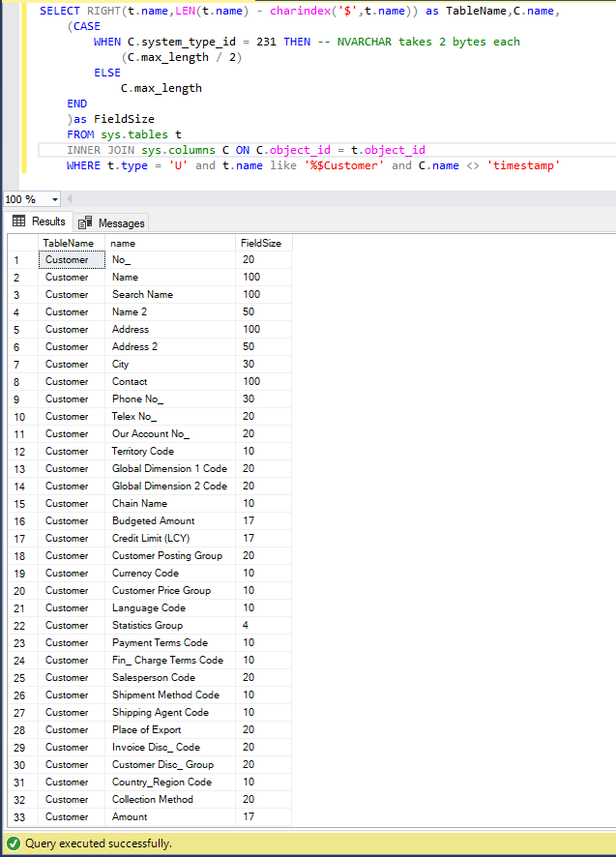The height and width of the screenshot is (857, 616).
Task: Click the 'Name 2' cell
Action: click(170, 312)
